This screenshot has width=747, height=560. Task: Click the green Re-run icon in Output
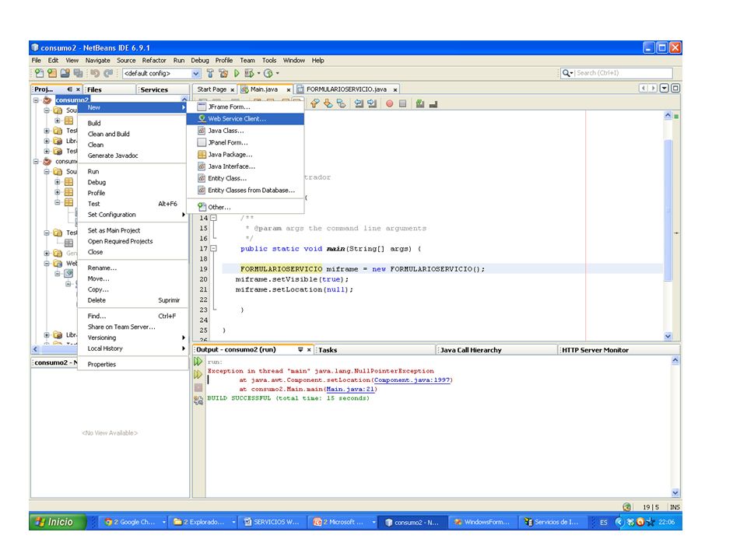[x=198, y=362]
